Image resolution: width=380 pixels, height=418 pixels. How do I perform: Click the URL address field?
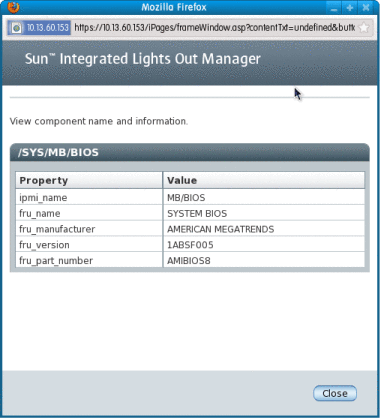pyautogui.click(x=215, y=28)
